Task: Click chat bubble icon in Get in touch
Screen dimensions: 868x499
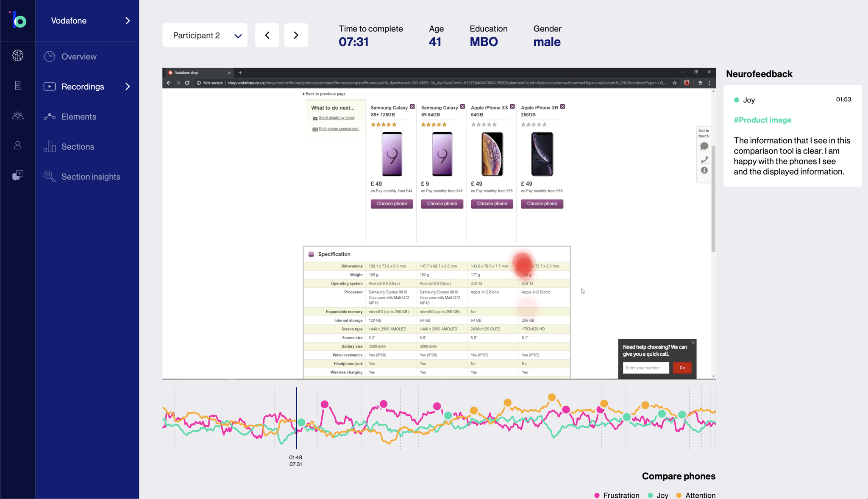Action: (x=704, y=147)
